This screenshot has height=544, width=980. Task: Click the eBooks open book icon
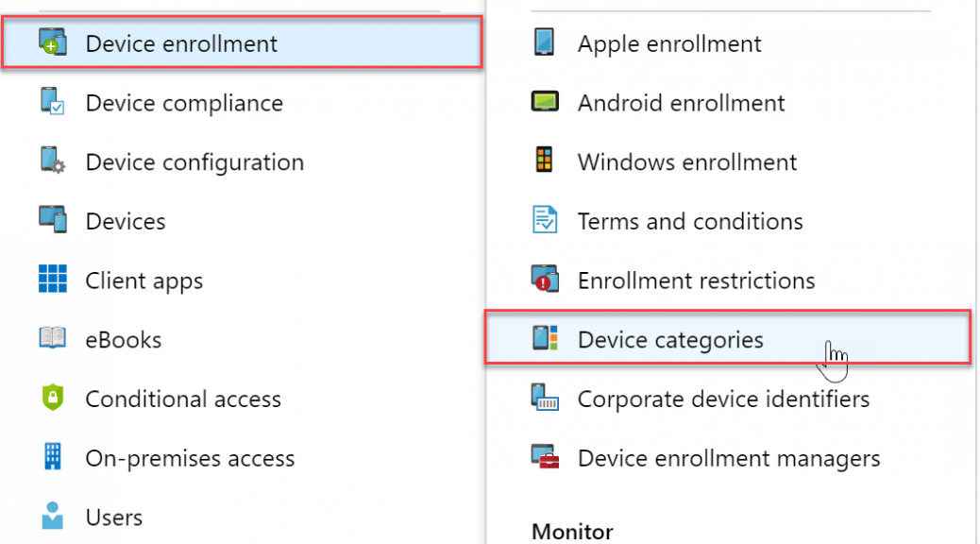[x=53, y=338]
